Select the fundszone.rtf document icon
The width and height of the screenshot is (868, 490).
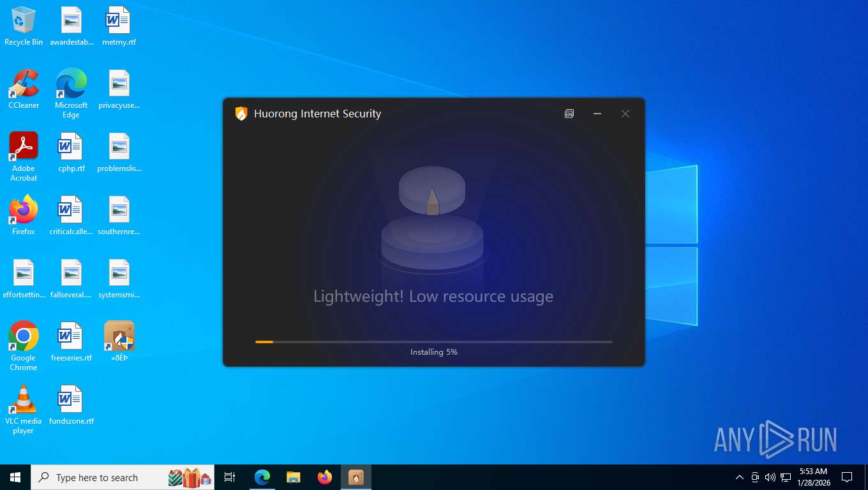point(71,405)
